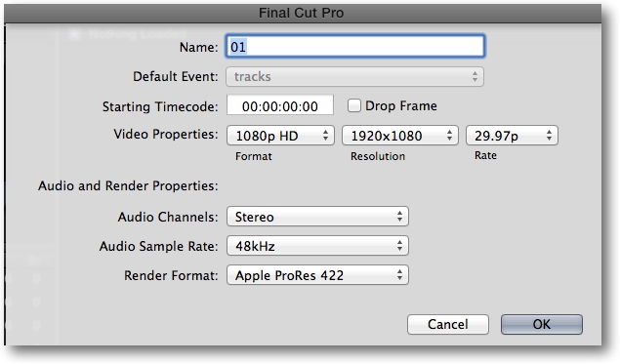Open the Format dropdown showing 1080p HD

(281, 136)
